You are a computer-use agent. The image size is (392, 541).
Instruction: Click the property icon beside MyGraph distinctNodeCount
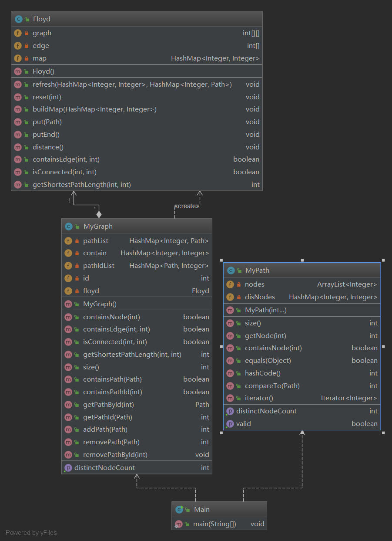coord(68,468)
